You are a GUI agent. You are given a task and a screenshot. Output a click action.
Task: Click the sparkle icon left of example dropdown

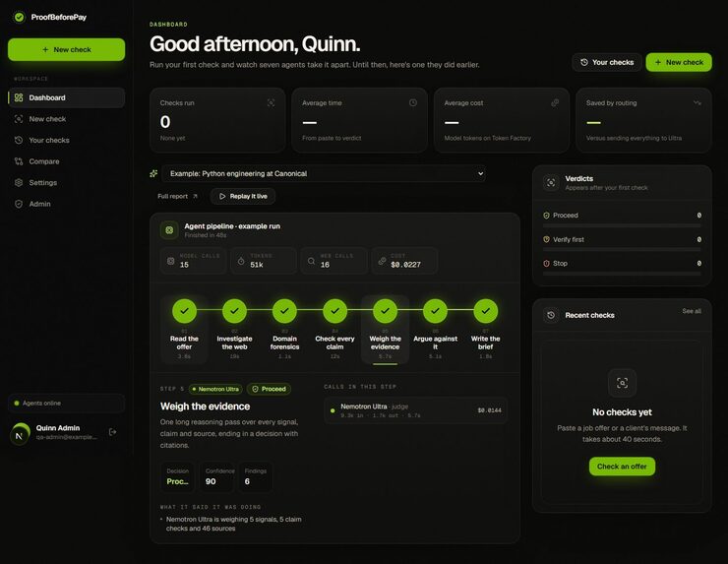coord(153,174)
